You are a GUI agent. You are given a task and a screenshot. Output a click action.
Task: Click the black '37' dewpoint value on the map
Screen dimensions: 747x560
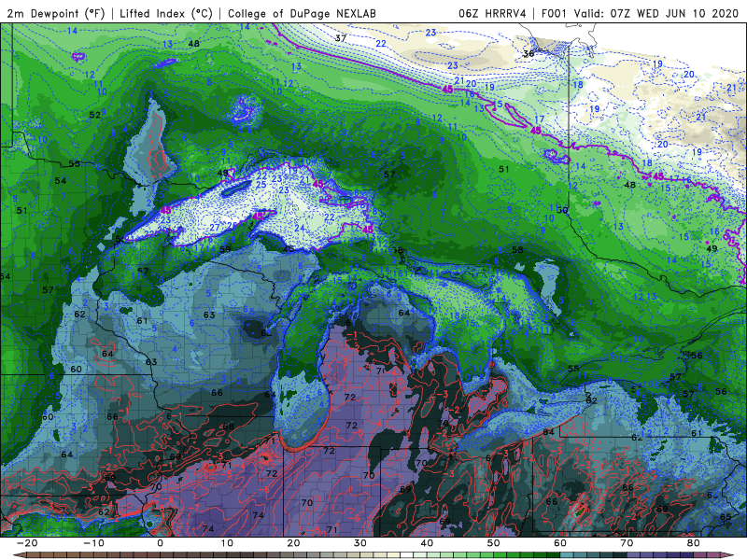tap(340, 38)
